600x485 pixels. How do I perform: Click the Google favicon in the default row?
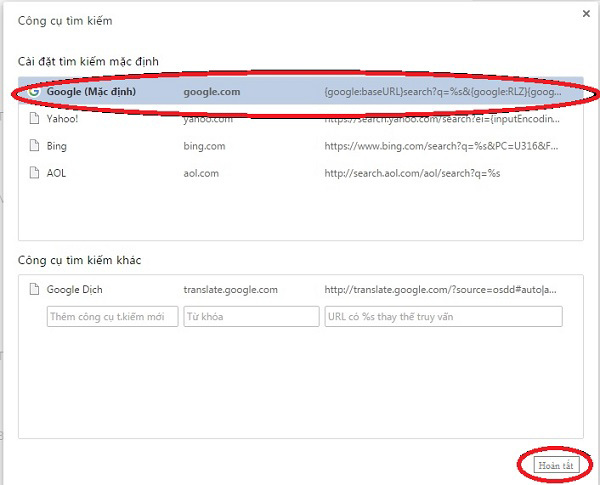[x=33, y=91]
